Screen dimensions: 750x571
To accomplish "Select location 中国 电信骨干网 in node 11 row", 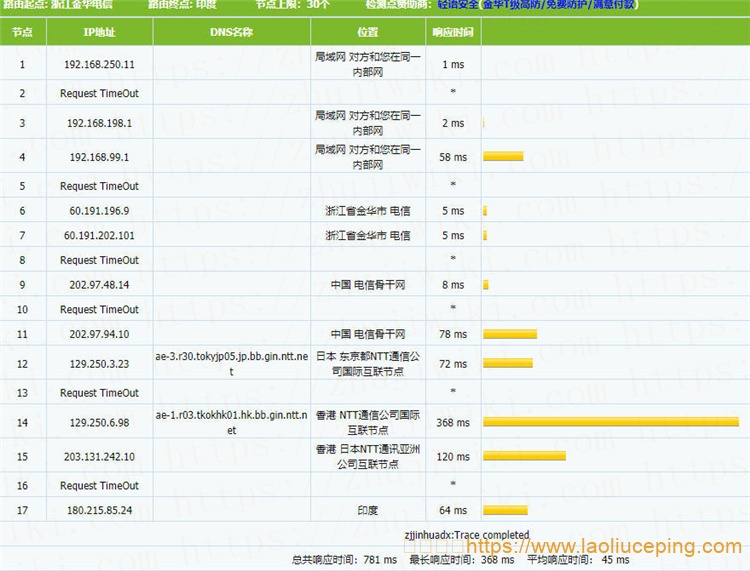I will click(368, 334).
